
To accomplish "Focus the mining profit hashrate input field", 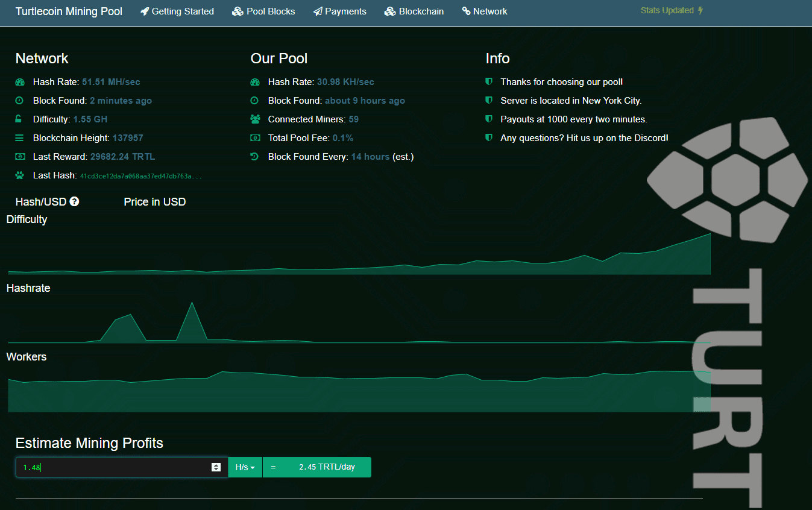I will [x=115, y=467].
